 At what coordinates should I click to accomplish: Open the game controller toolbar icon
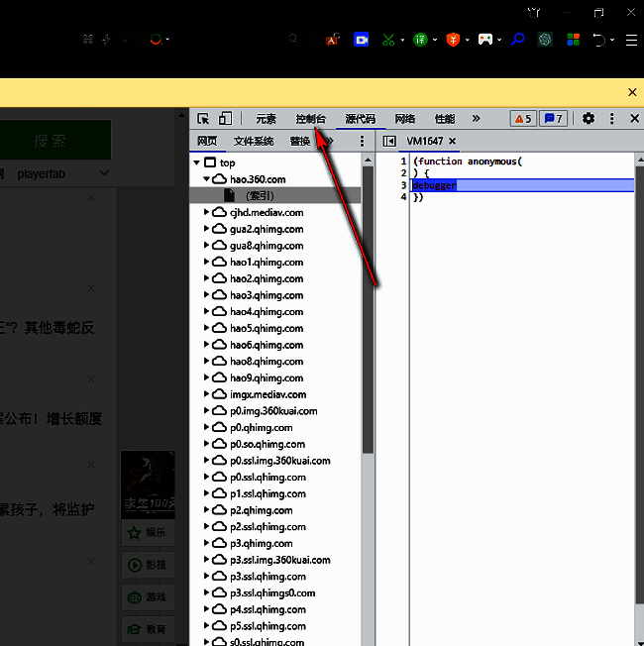click(x=484, y=40)
